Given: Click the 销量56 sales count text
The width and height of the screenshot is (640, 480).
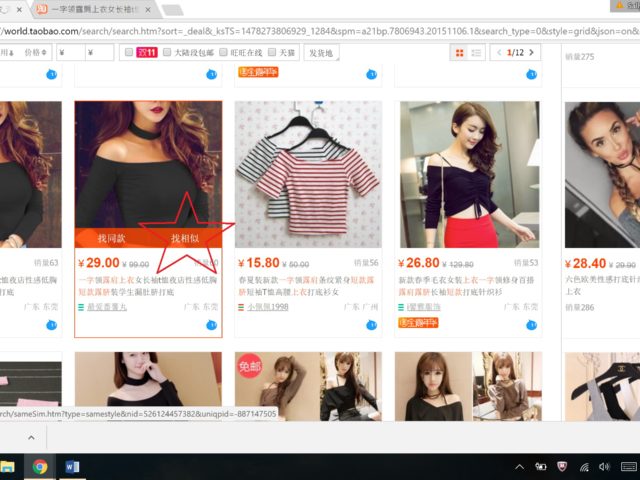Looking at the screenshot, I should [x=366, y=263].
